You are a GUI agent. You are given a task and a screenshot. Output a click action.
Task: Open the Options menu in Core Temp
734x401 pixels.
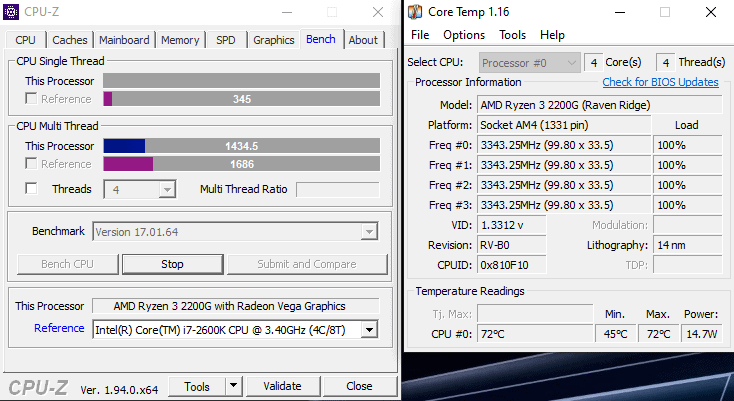(x=464, y=35)
